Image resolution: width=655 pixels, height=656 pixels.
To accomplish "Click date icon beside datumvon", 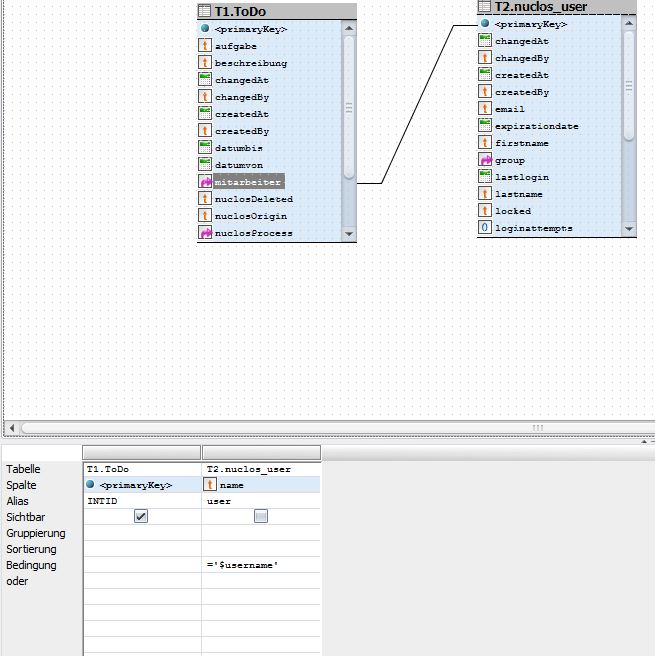I will point(205,164).
